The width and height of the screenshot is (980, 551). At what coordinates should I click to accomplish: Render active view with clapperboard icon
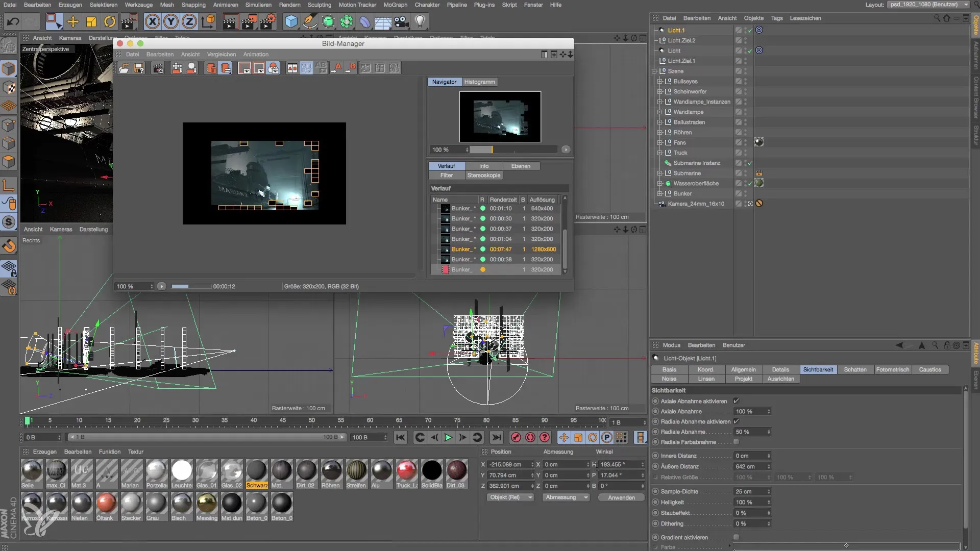[x=231, y=21]
